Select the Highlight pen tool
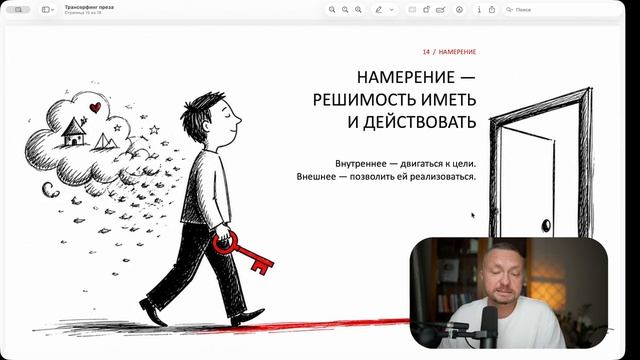640x360 pixels. tap(379, 9)
